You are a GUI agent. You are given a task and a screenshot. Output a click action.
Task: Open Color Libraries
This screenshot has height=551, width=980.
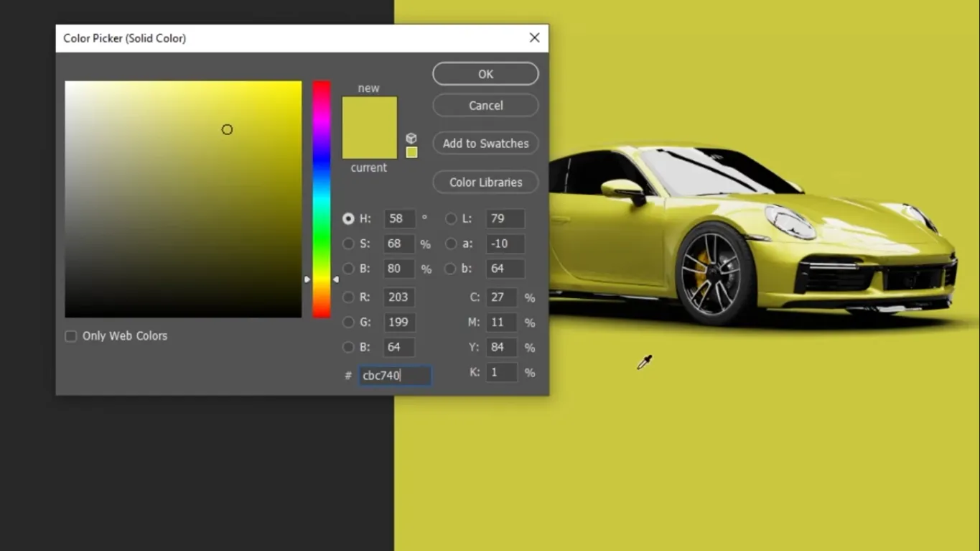pos(485,182)
